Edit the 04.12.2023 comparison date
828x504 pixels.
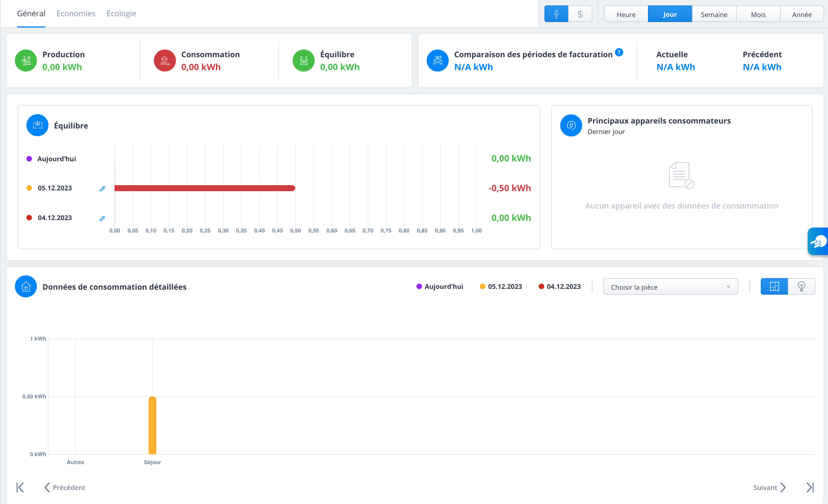(x=102, y=218)
